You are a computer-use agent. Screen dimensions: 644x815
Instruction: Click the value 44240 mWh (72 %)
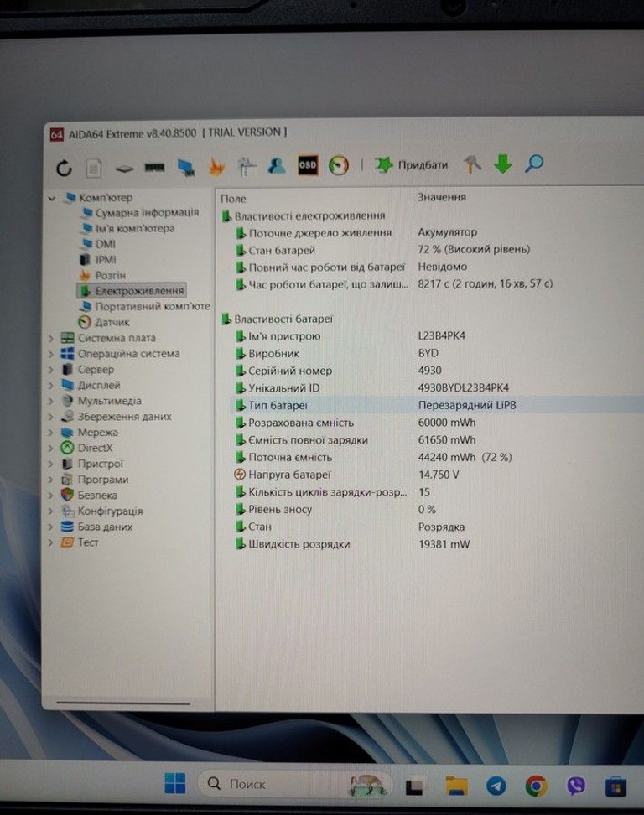[x=465, y=457]
